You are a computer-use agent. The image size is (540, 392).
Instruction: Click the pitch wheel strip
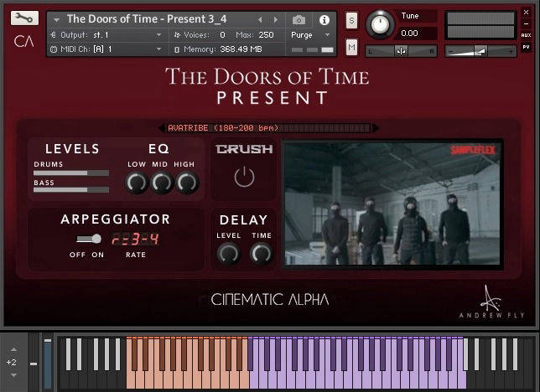click(34, 363)
